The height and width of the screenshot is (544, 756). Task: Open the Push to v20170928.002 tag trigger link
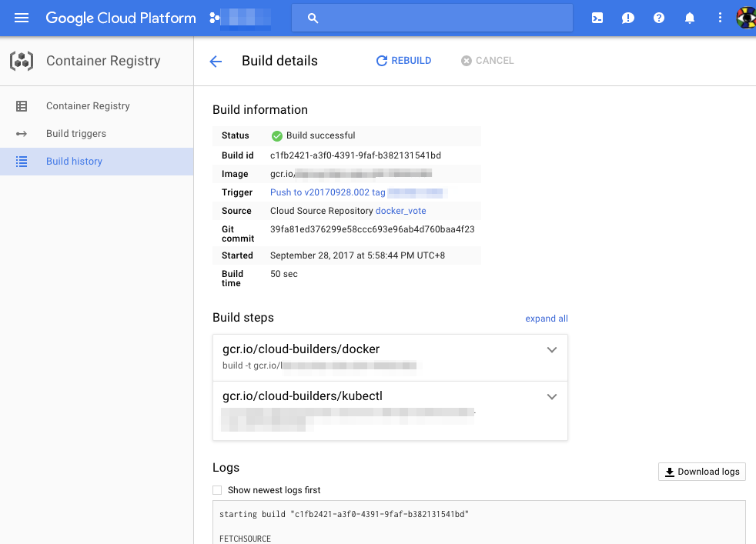coord(327,192)
